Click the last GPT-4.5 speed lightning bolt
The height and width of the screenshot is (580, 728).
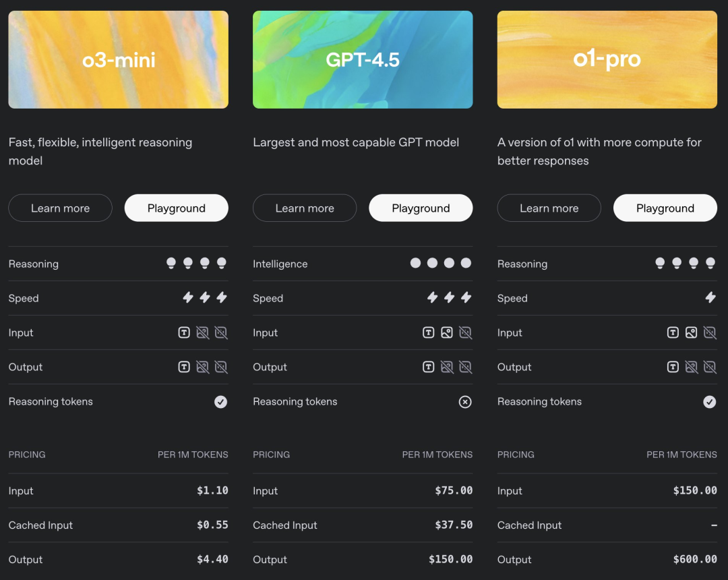point(466,297)
